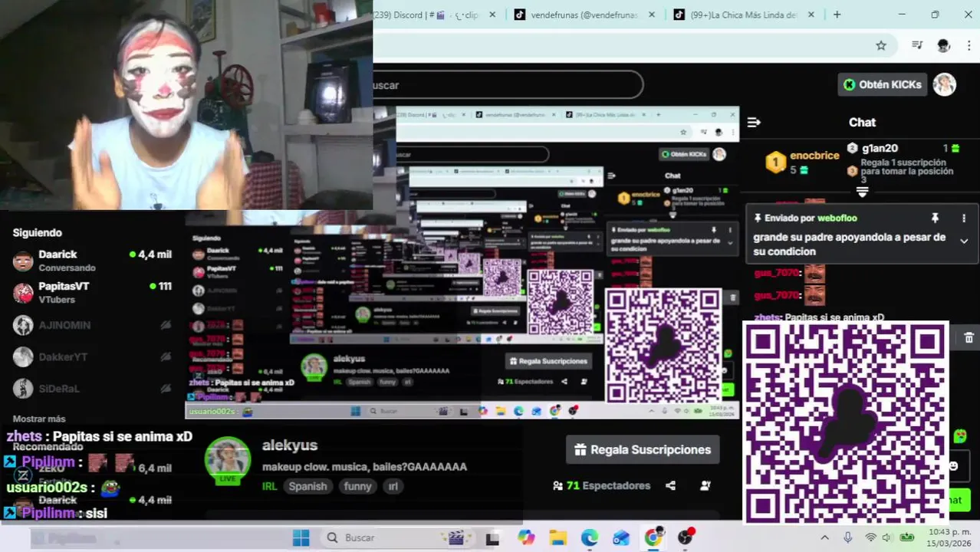This screenshot has width=980, height=552.
Task: Collapse the chat panel with arrow icon
Action: tap(754, 122)
